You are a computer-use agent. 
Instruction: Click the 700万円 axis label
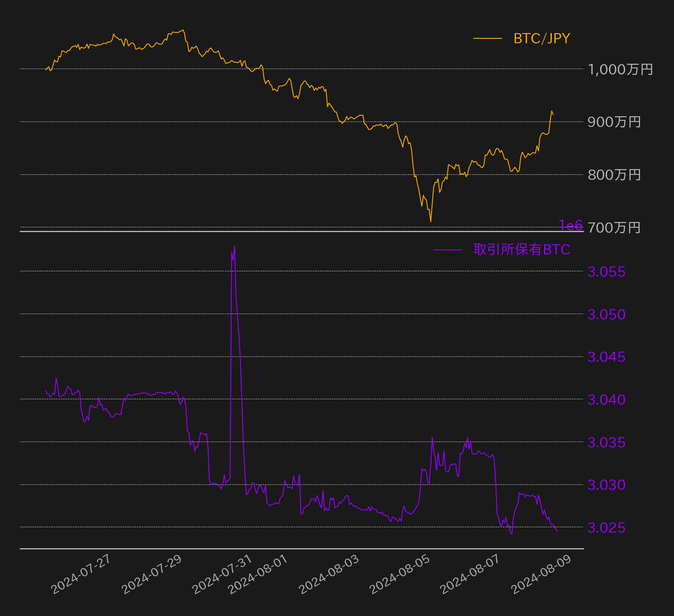tap(614, 228)
